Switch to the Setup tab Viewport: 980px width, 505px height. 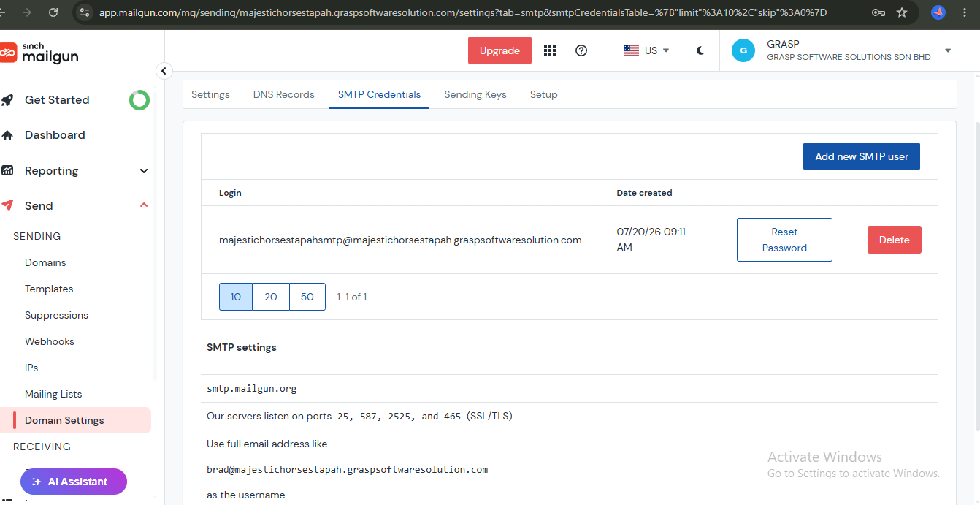[x=544, y=94]
